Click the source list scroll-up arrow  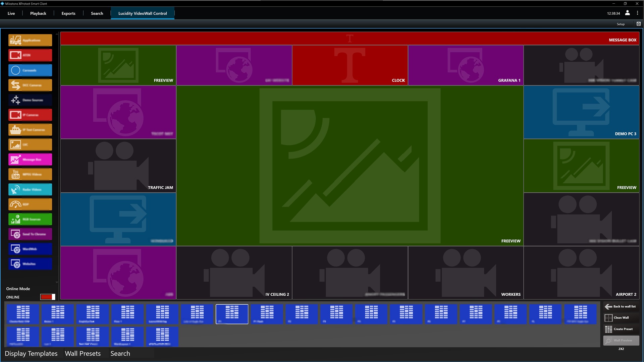pyautogui.click(x=57, y=34)
